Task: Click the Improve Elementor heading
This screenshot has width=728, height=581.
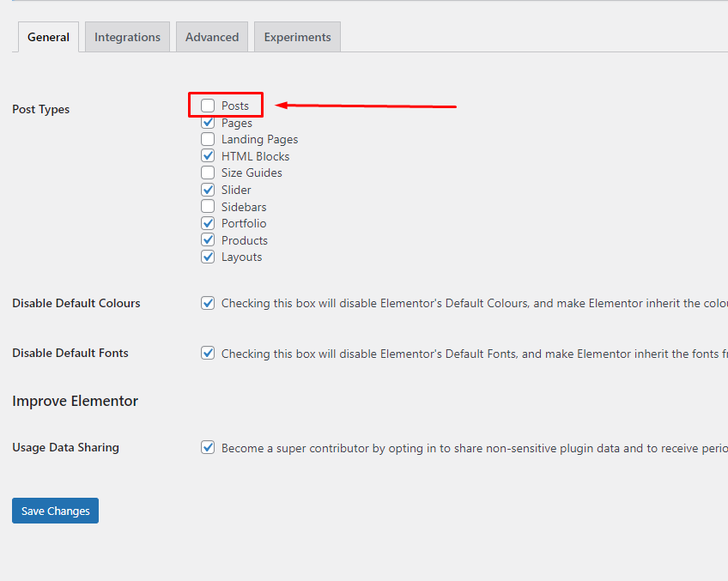Action: click(76, 401)
